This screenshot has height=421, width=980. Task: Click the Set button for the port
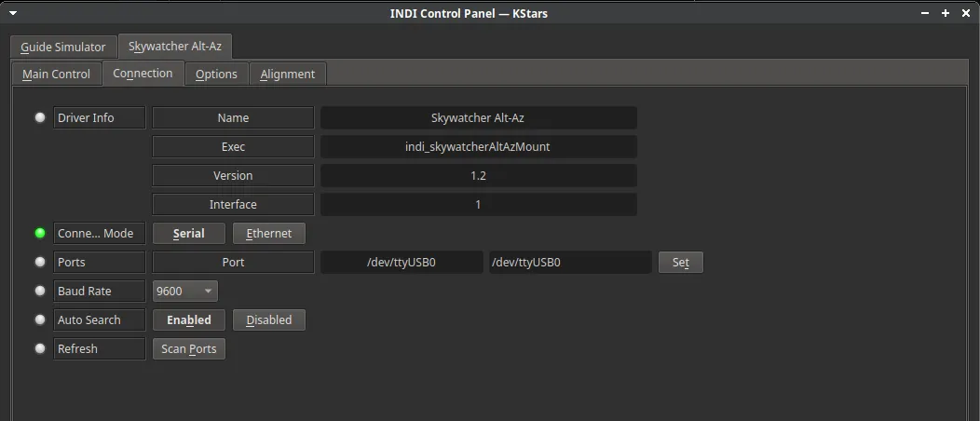[x=681, y=263]
